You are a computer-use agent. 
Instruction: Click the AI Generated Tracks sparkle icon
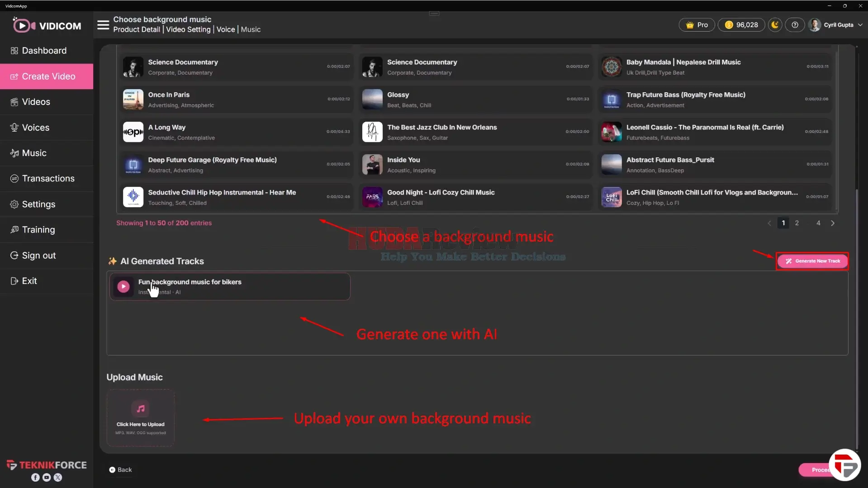coord(112,261)
